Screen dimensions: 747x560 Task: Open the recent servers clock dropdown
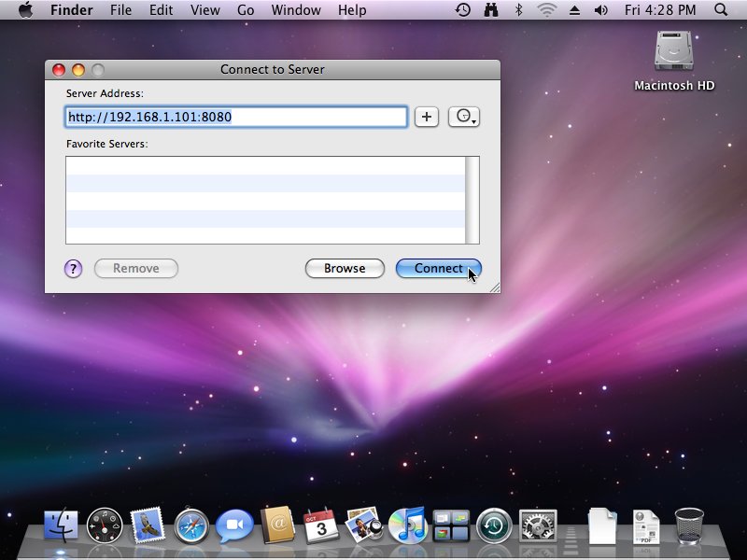tap(464, 117)
